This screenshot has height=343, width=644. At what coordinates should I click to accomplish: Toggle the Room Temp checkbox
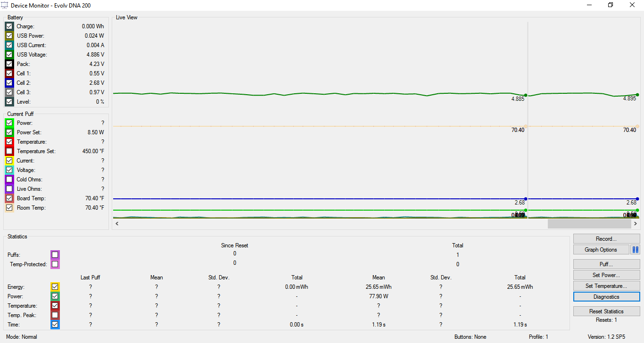point(9,208)
